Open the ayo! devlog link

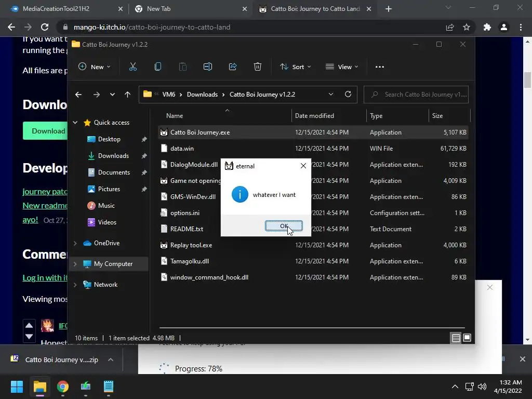tap(30, 220)
